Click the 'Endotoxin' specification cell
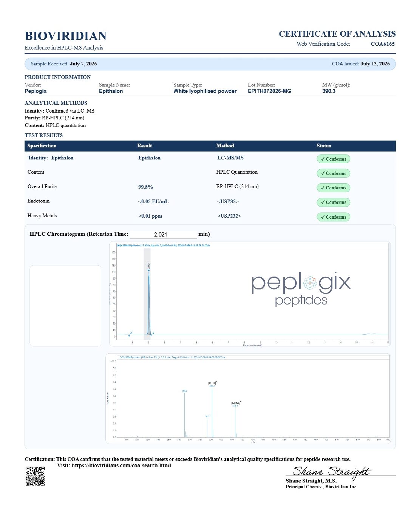This screenshot has width=411, height=532. click(x=39, y=201)
